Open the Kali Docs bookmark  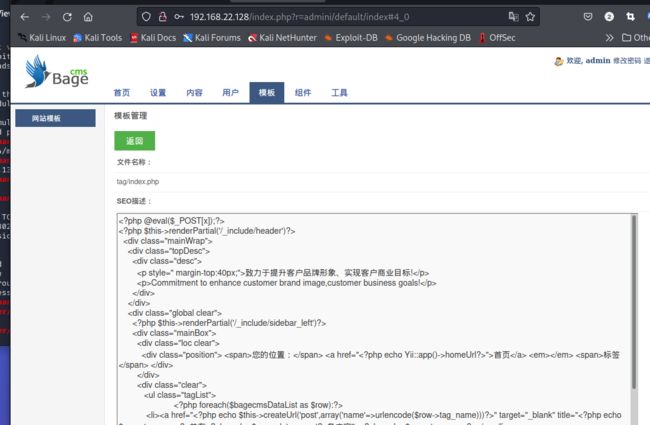pos(153,38)
